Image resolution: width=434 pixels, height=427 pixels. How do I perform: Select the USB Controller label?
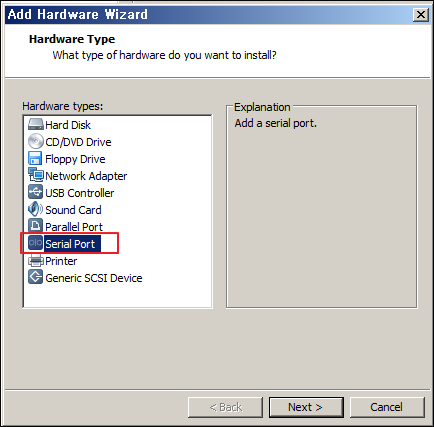(x=80, y=193)
